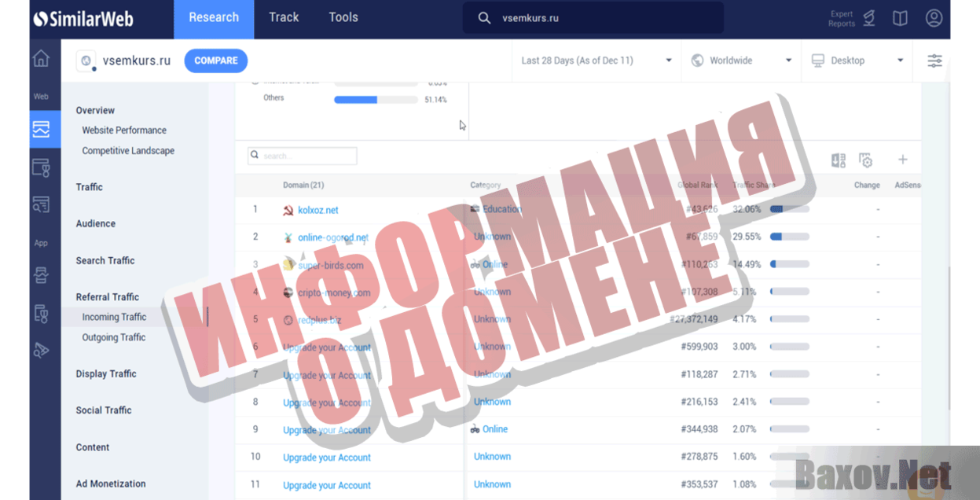Click the 29.55% traffic share bar
The height and width of the screenshot is (500, 980).
coord(790,237)
